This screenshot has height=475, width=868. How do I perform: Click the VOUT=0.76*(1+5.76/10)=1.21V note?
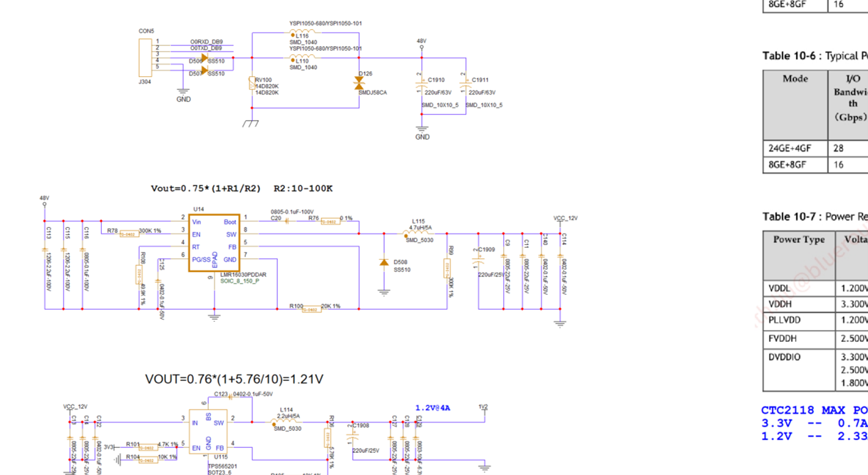(239, 379)
